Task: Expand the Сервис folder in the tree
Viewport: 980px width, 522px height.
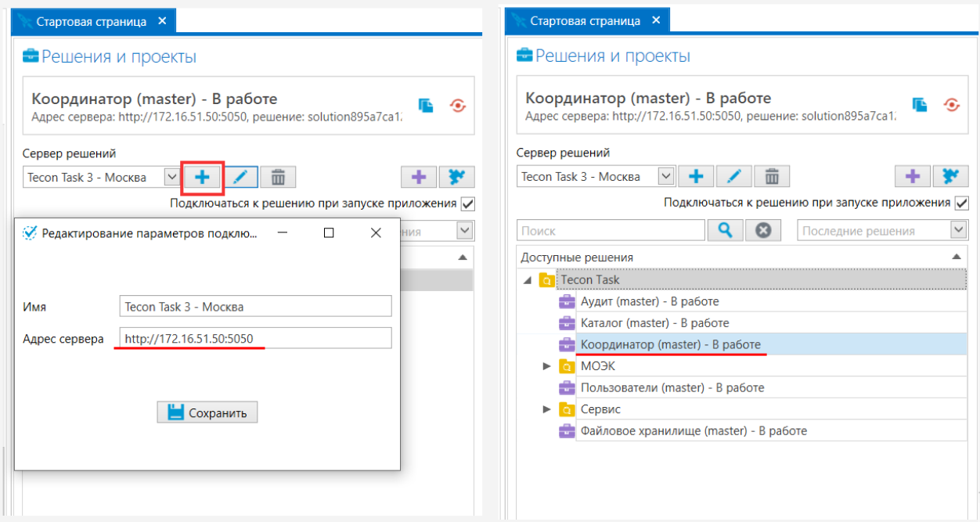Action: [x=547, y=409]
